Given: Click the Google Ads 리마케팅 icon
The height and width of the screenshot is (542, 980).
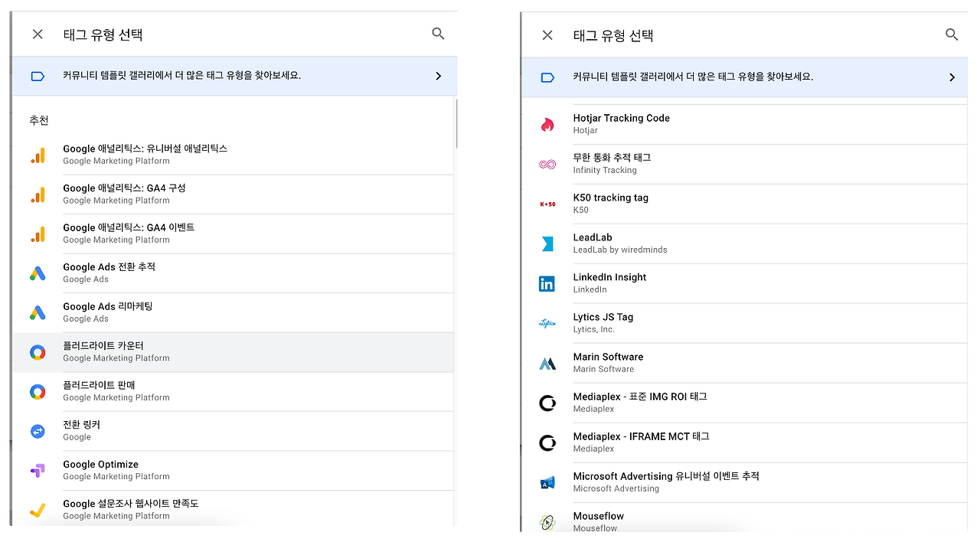Looking at the screenshot, I should pyautogui.click(x=38, y=312).
